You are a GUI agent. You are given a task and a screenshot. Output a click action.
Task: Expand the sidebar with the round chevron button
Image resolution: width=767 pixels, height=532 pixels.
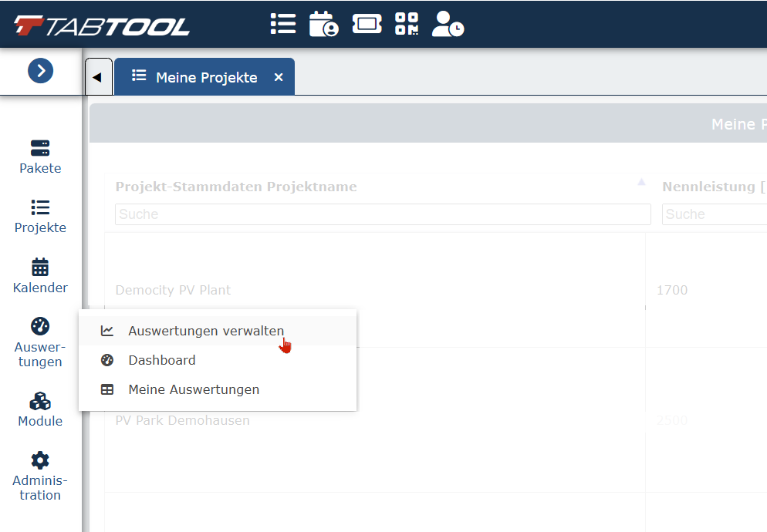[x=41, y=71]
